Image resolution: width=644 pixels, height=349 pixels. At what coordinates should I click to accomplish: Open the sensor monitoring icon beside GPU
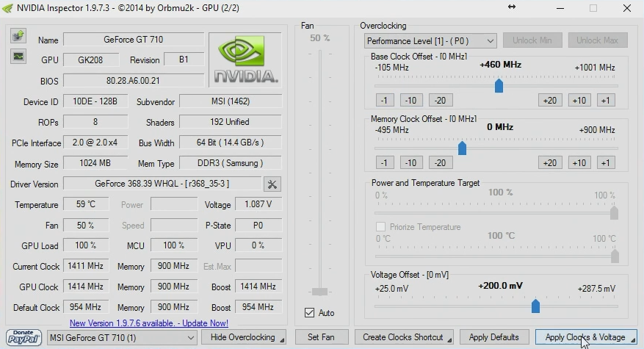18,57
